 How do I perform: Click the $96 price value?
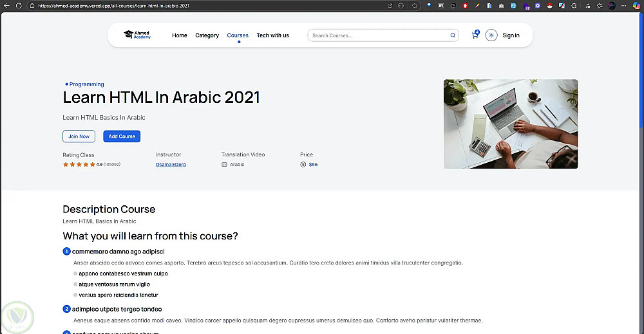pos(314,165)
